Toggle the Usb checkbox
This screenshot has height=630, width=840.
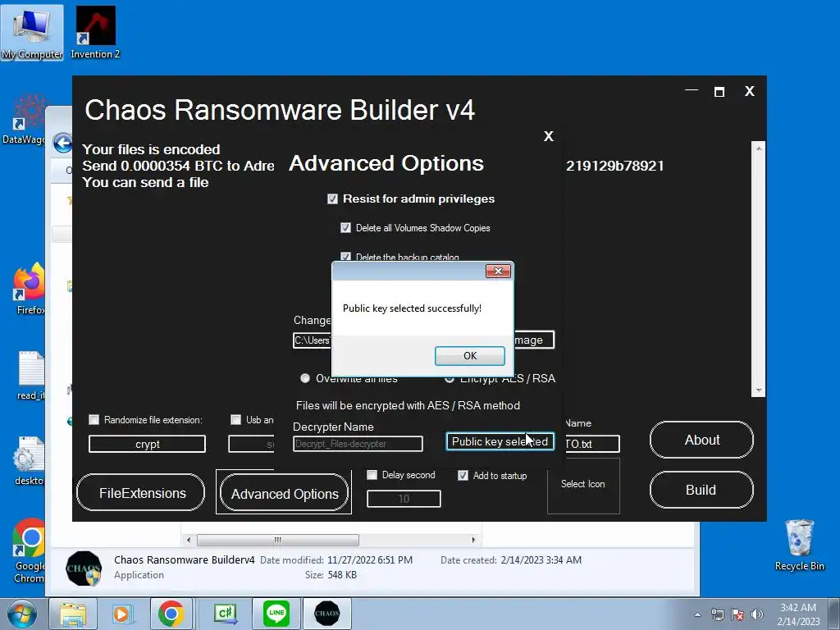pyautogui.click(x=235, y=419)
